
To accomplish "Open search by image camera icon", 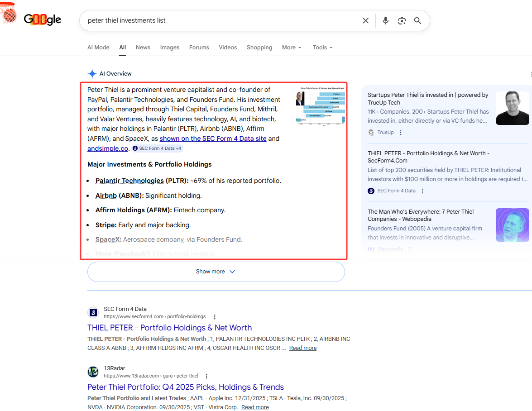I will (x=402, y=21).
